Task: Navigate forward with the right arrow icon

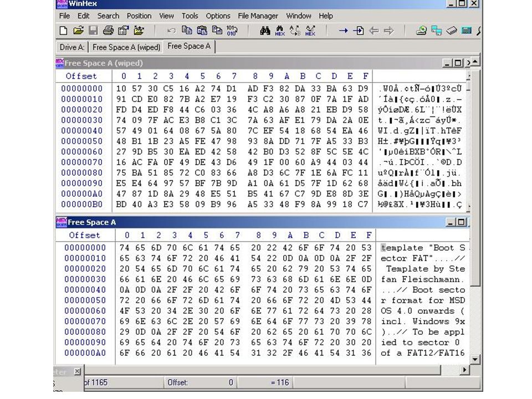Action: point(389,31)
